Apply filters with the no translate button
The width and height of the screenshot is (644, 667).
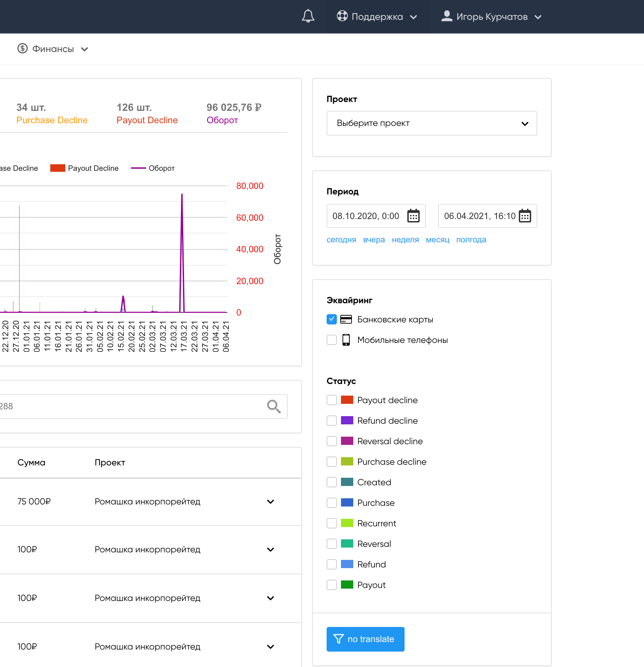(365, 639)
